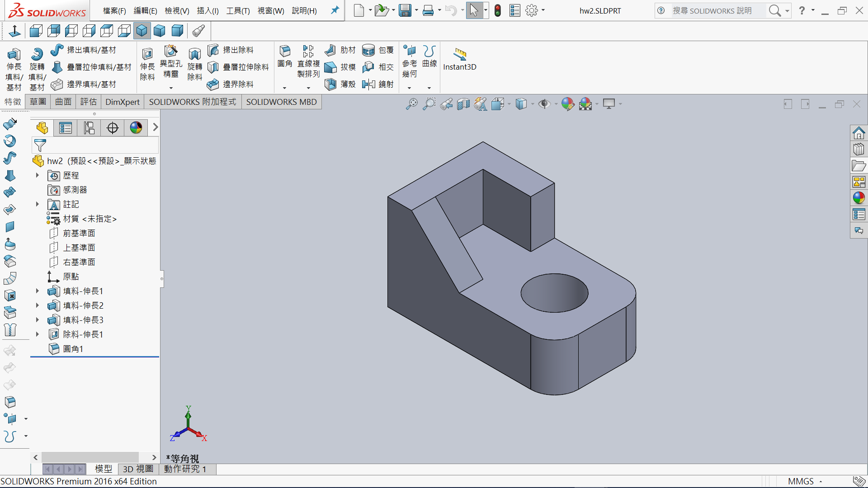The height and width of the screenshot is (488, 868).
Task: Click the 動作研究 1 motion study tab
Action: [185, 469]
